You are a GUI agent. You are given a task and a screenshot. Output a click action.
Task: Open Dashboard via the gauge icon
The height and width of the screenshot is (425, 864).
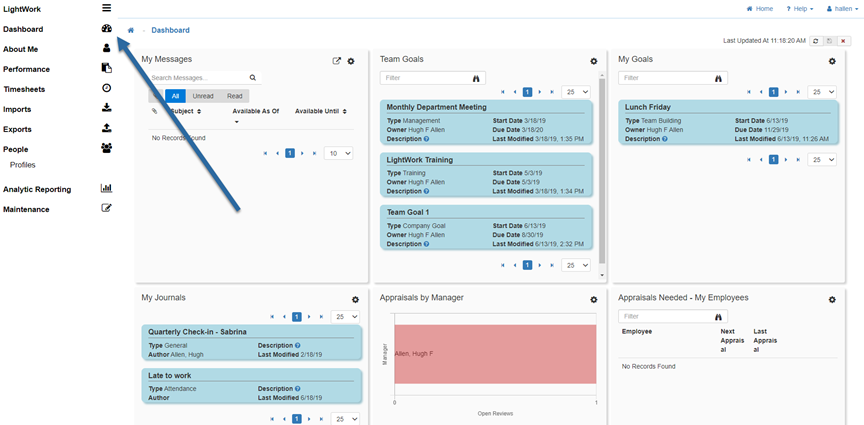tap(106, 29)
